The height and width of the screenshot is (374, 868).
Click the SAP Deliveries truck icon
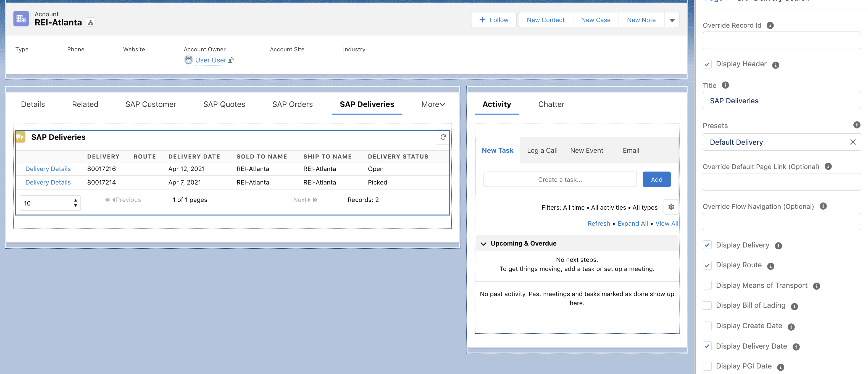coord(20,137)
